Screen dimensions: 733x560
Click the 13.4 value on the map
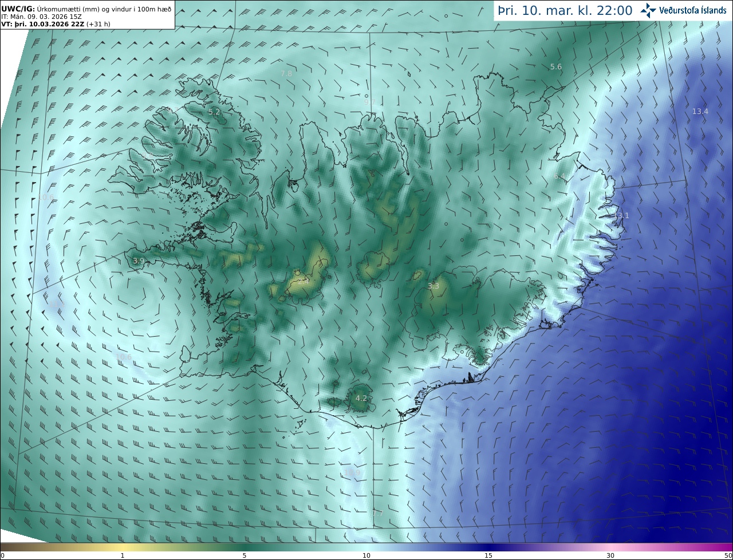click(x=700, y=111)
